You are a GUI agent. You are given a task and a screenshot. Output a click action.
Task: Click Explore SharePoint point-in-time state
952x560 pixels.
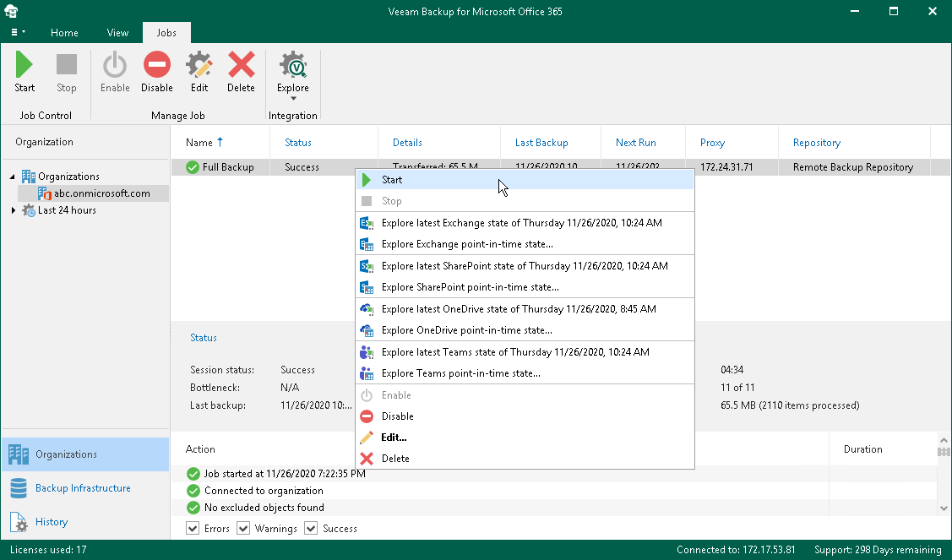point(470,287)
